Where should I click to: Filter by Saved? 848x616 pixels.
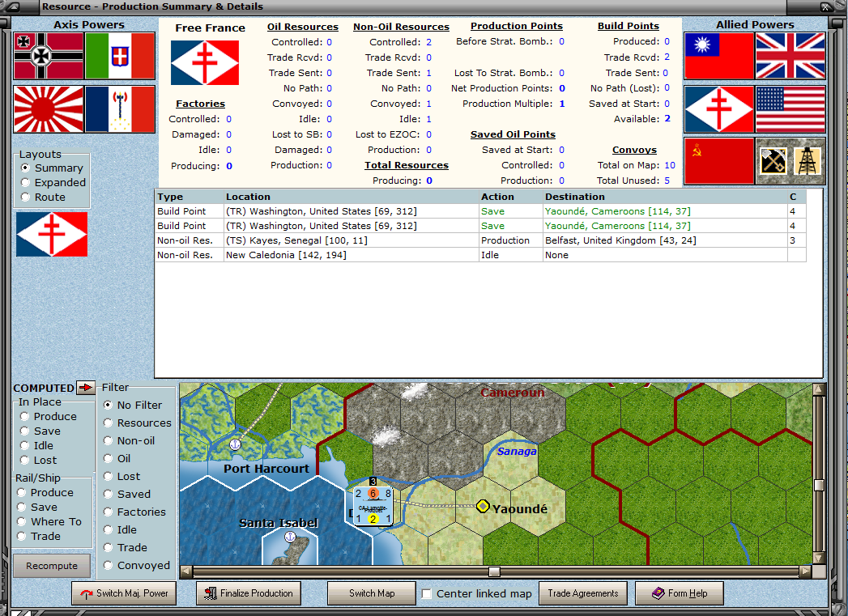tap(109, 494)
